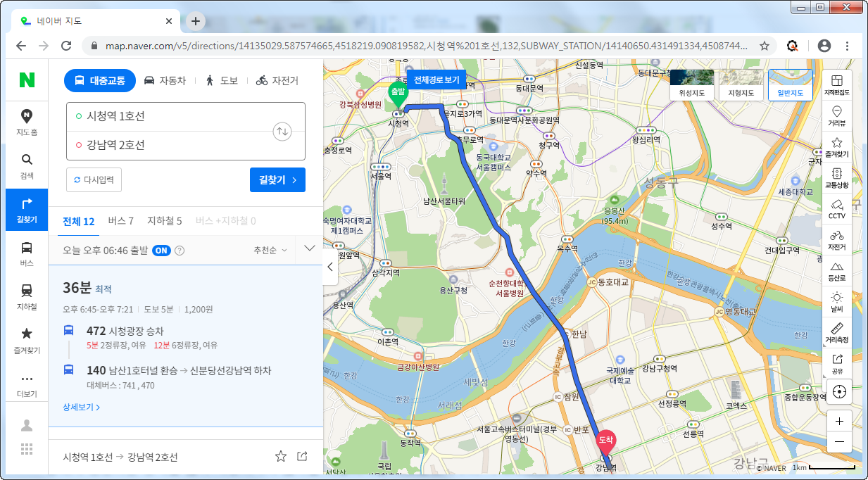
Task: Swap origin and destination stations
Action: click(282, 131)
